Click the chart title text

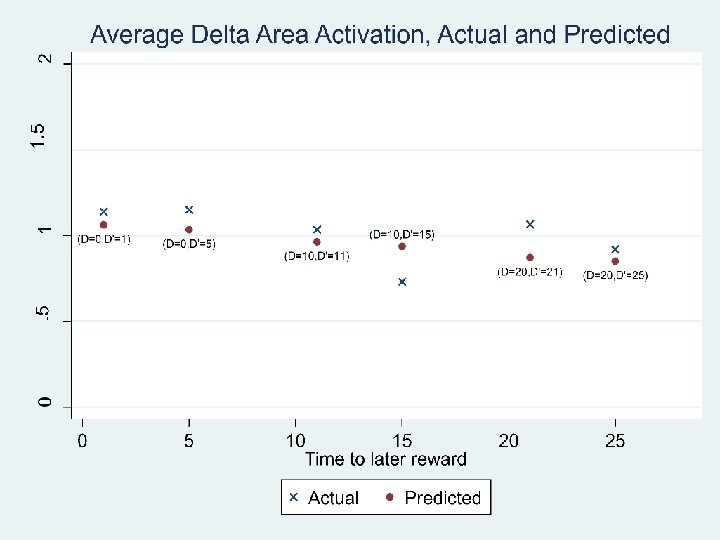point(380,35)
